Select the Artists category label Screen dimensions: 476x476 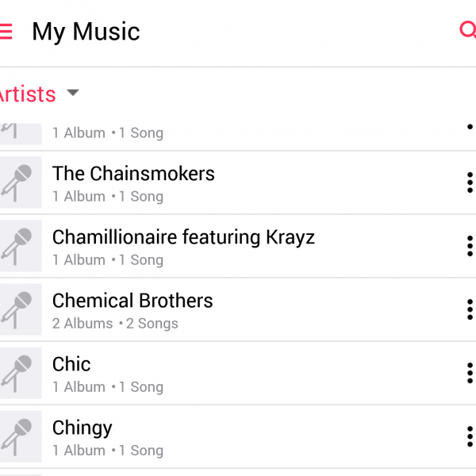click(27, 94)
